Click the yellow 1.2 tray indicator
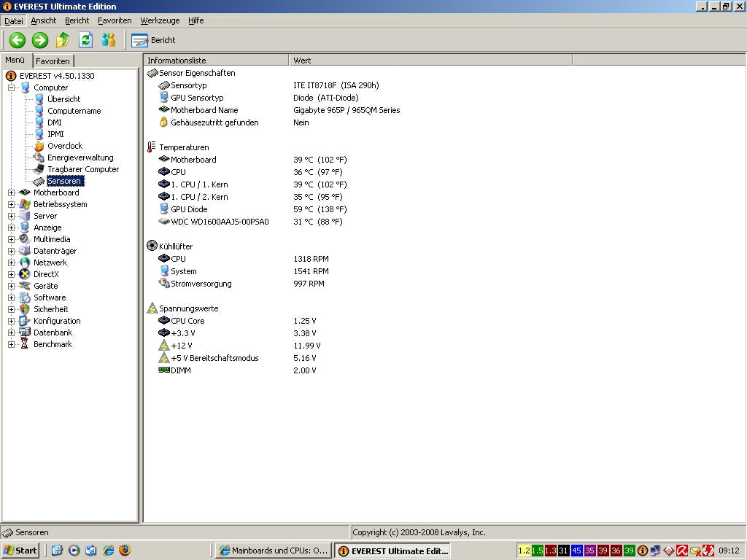 click(x=524, y=551)
